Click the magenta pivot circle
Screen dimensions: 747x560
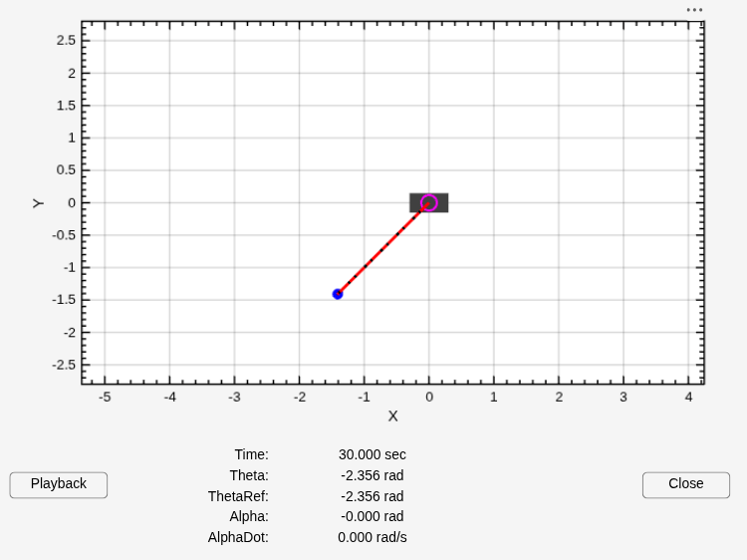coord(428,202)
